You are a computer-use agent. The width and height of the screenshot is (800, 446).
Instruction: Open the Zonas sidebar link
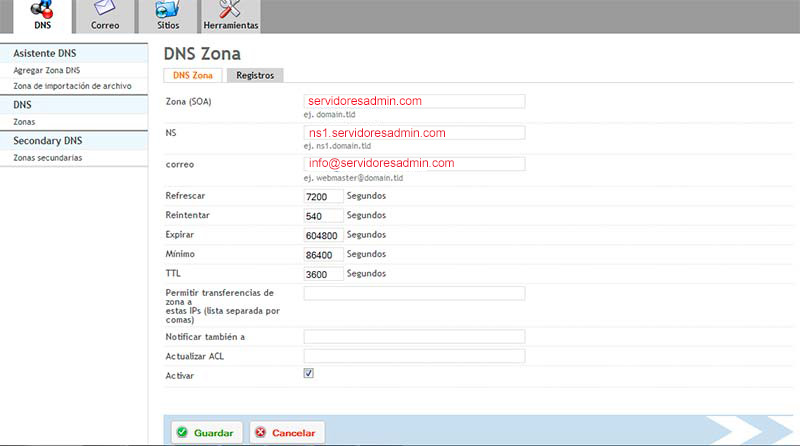click(24, 122)
